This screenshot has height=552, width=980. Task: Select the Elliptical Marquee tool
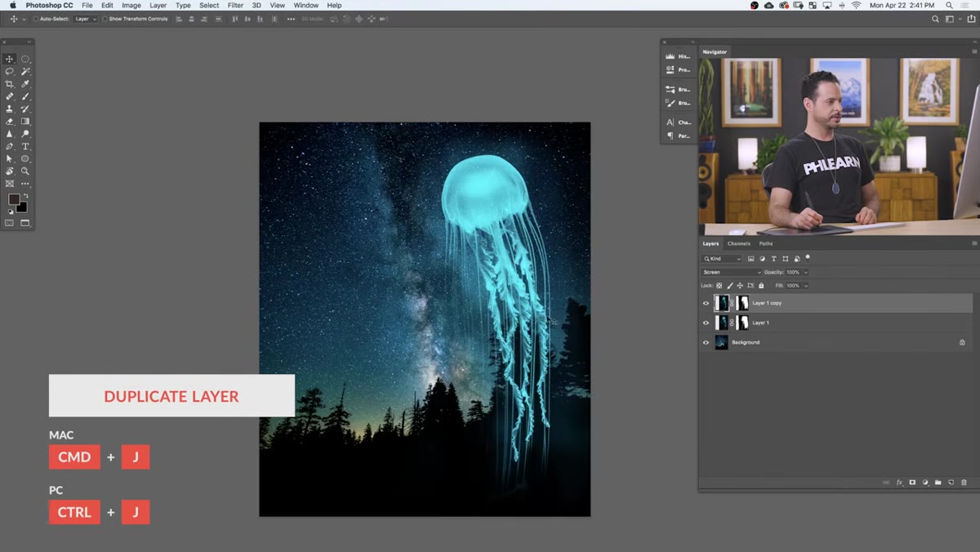tap(25, 59)
